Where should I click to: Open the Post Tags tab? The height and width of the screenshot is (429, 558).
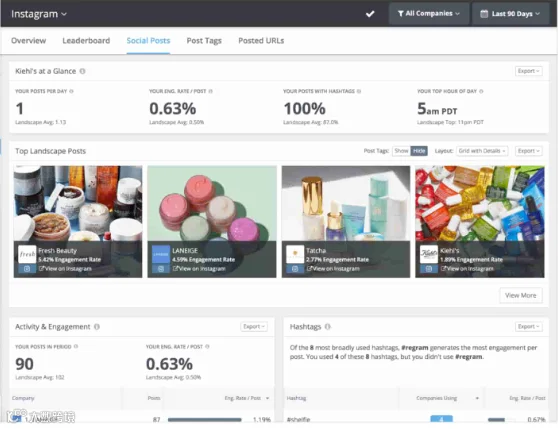point(204,41)
